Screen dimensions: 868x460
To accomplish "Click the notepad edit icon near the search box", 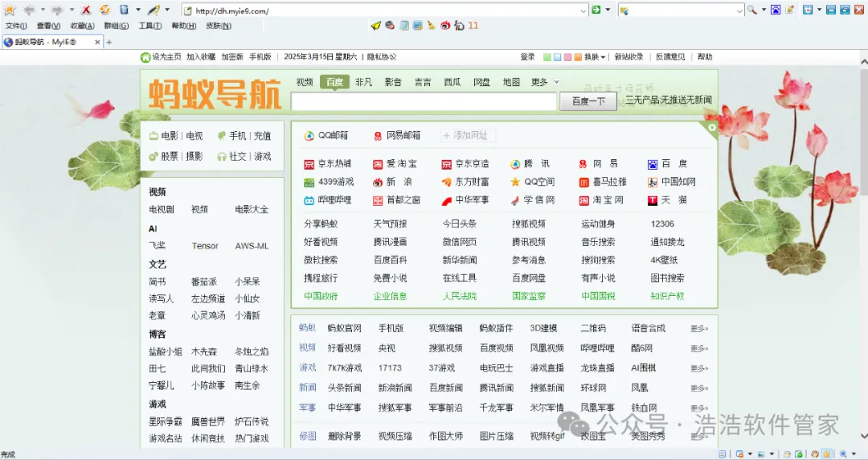I will pyautogui.click(x=790, y=10).
